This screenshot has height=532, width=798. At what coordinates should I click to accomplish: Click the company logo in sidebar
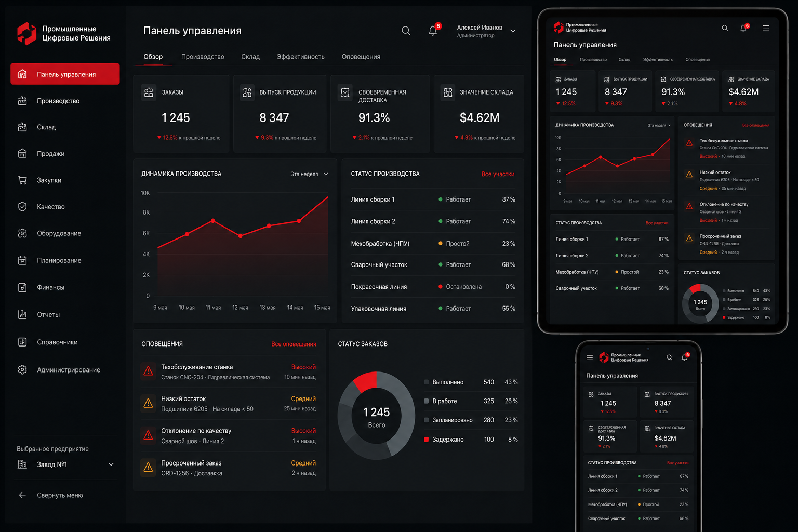(26, 33)
